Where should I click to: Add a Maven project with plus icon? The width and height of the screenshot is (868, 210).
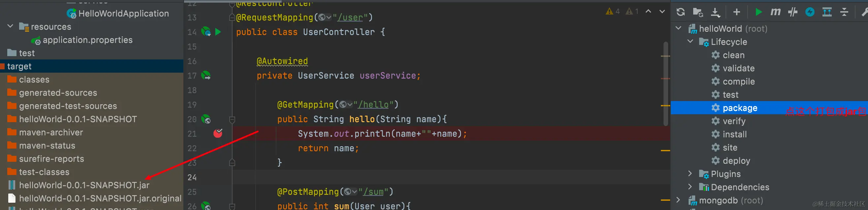tap(737, 12)
